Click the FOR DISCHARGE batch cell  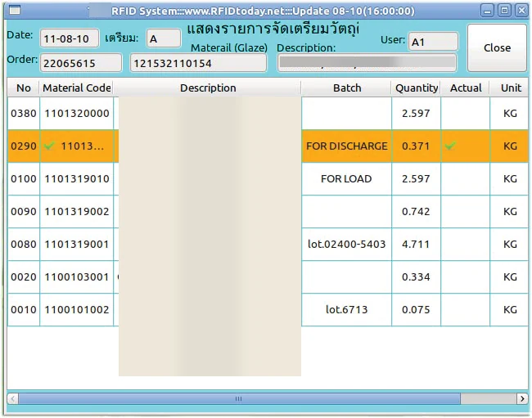346,146
